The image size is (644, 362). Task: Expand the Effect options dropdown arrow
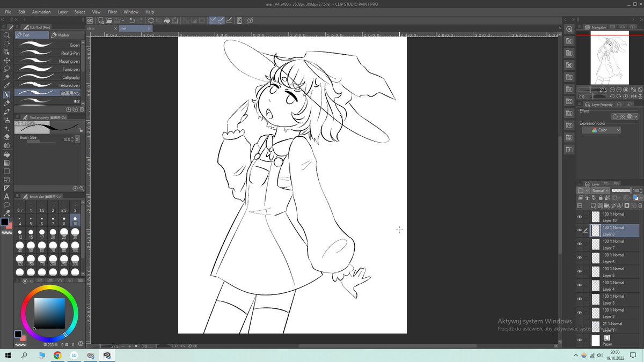[636, 117]
